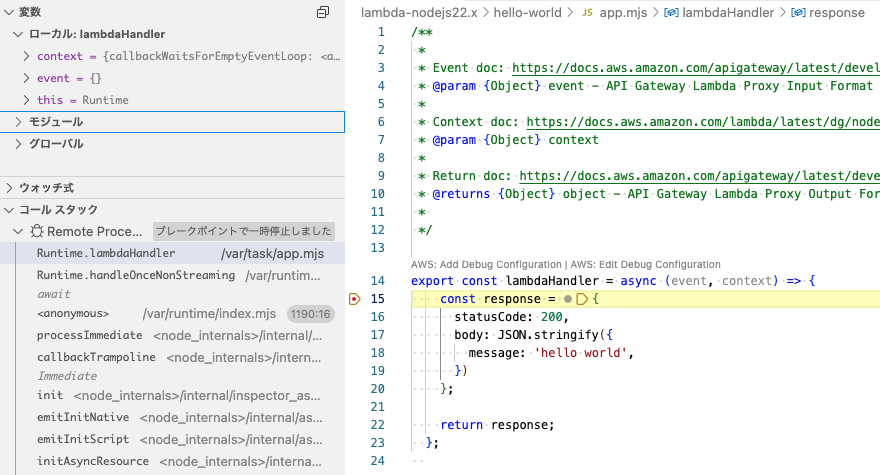Click the JS file icon in the breadcrumb
Image resolution: width=880 pixels, height=475 pixels.
(587, 12)
